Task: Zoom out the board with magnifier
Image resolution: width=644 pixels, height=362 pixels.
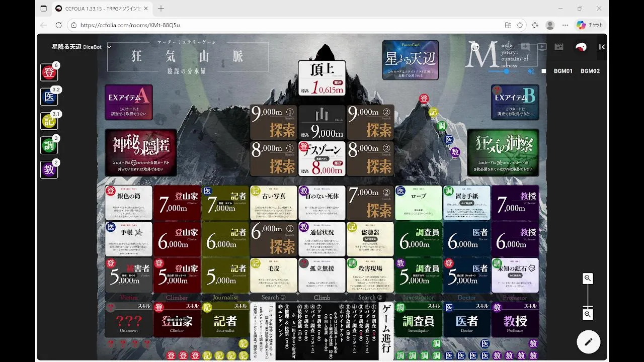Action: pos(587,314)
